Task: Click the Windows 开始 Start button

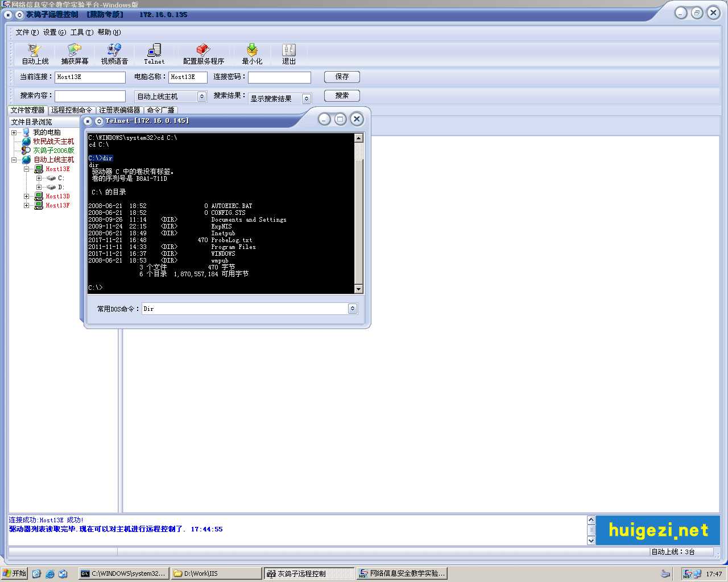Action: [x=15, y=573]
